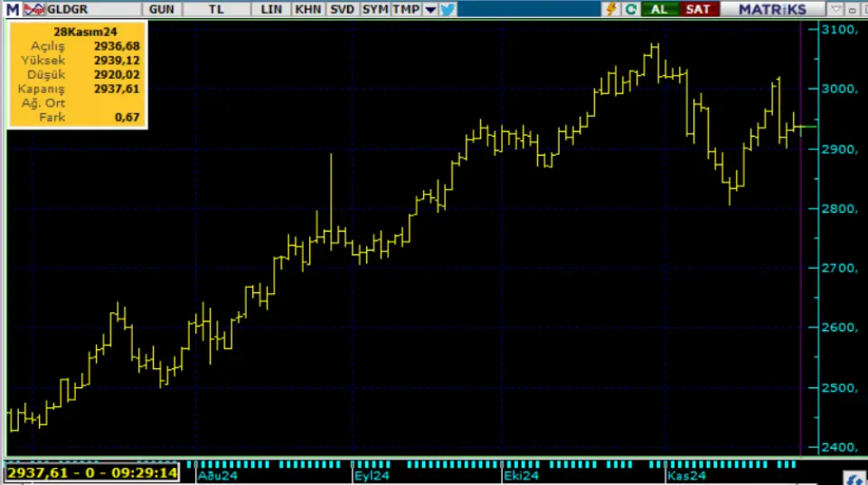The image size is (868, 485).
Task: Open the GUN period selector
Action: point(162,9)
